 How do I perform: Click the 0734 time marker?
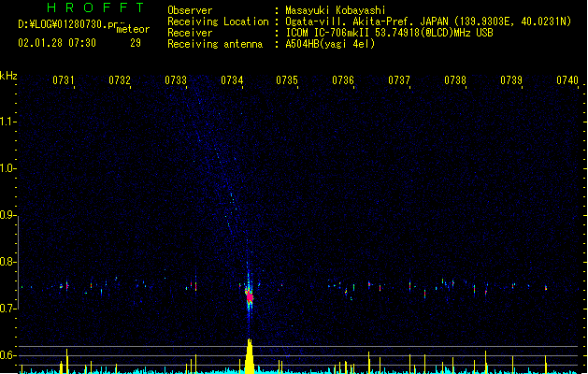click(x=232, y=79)
